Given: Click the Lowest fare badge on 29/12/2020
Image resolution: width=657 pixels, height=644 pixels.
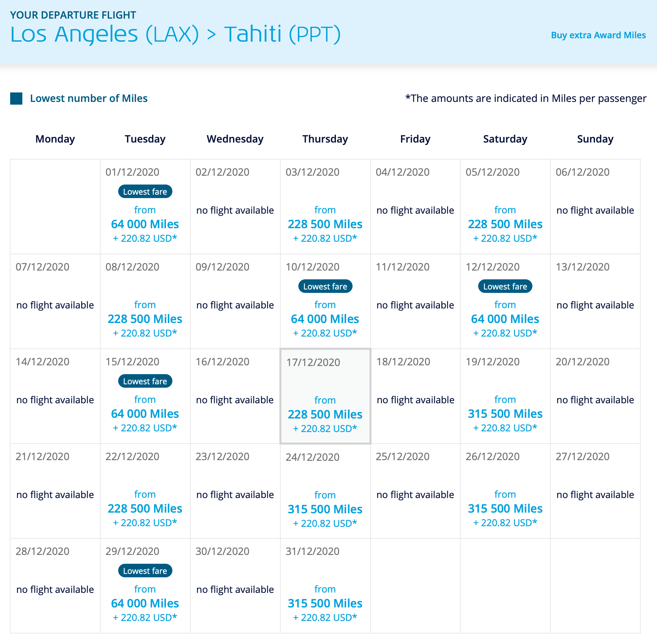Looking at the screenshot, I should click(145, 571).
